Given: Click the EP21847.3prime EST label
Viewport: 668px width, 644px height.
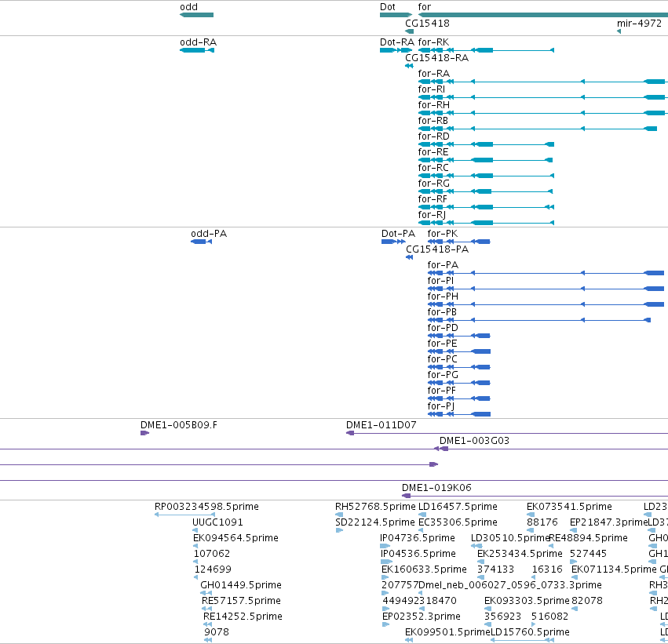Looking at the screenshot, I should [x=608, y=522].
